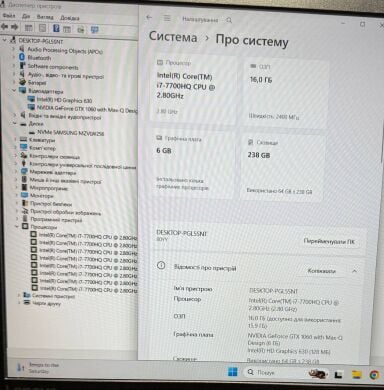Click the Software components icon in the tree
The width and height of the screenshot is (384, 390).
(22, 65)
